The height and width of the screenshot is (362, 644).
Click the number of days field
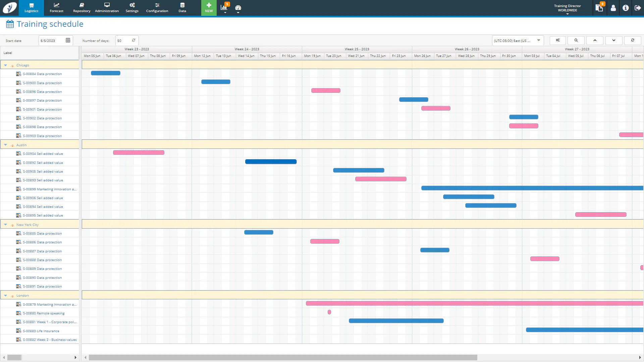(122, 41)
